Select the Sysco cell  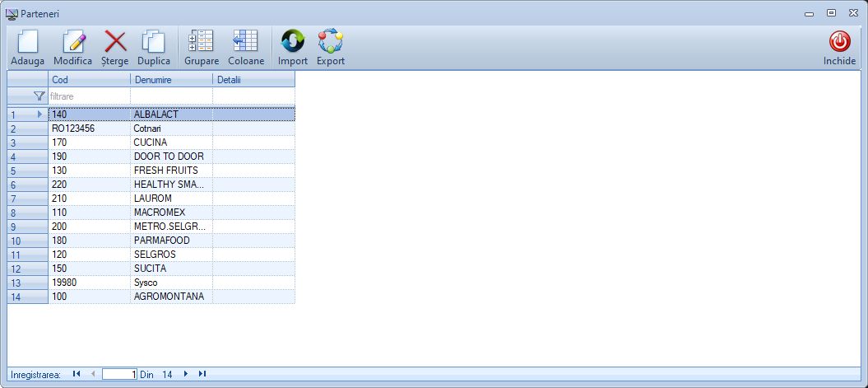pyautogui.click(x=172, y=283)
